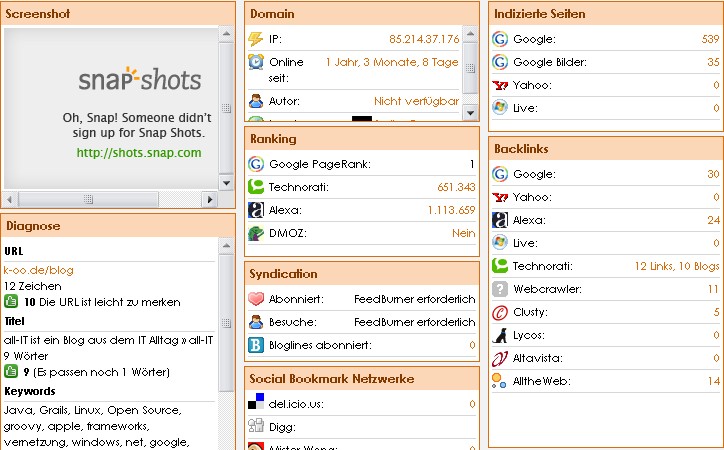Click Live icon in Indizierte Seiten
Viewport: 724px width, 450px height.
coord(500,107)
